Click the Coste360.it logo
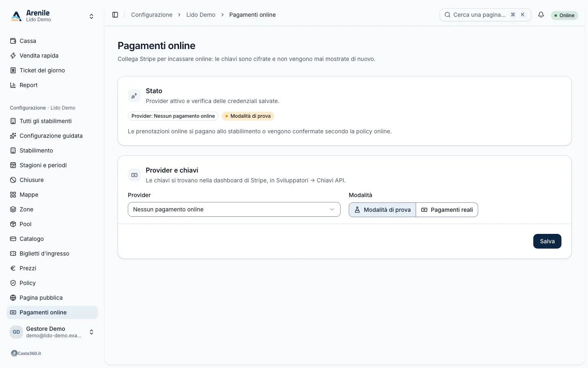 (26, 353)
